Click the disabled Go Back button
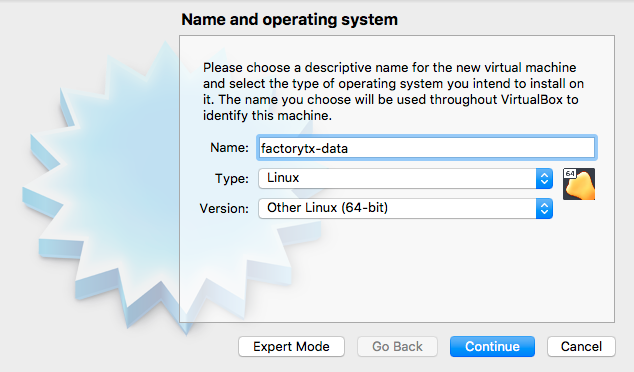This screenshot has width=634, height=372. (397, 347)
